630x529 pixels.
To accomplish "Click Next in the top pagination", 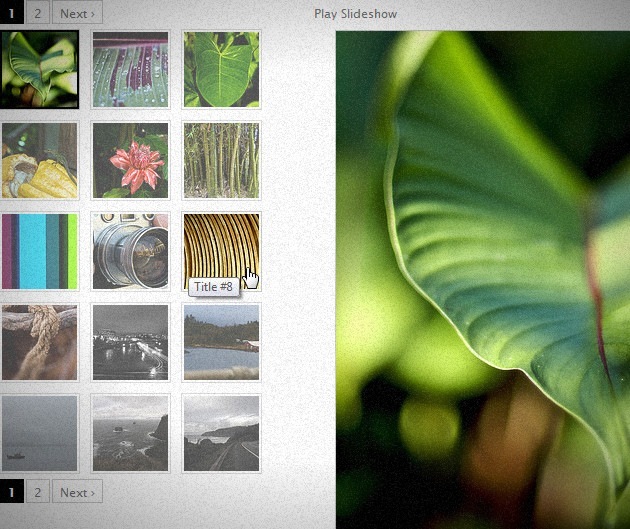I will tap(77, 13).
